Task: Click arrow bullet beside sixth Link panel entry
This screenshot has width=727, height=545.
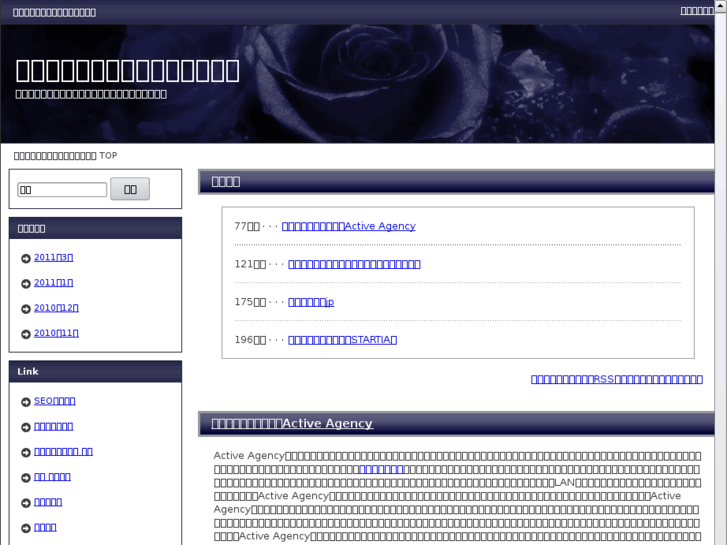Action: (x=26, y=528)
